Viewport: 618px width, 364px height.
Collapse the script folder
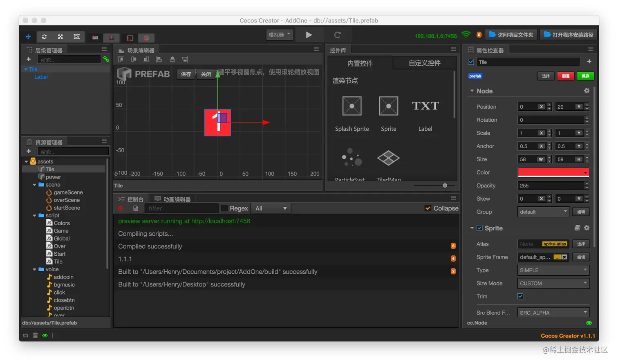[34, 216]
